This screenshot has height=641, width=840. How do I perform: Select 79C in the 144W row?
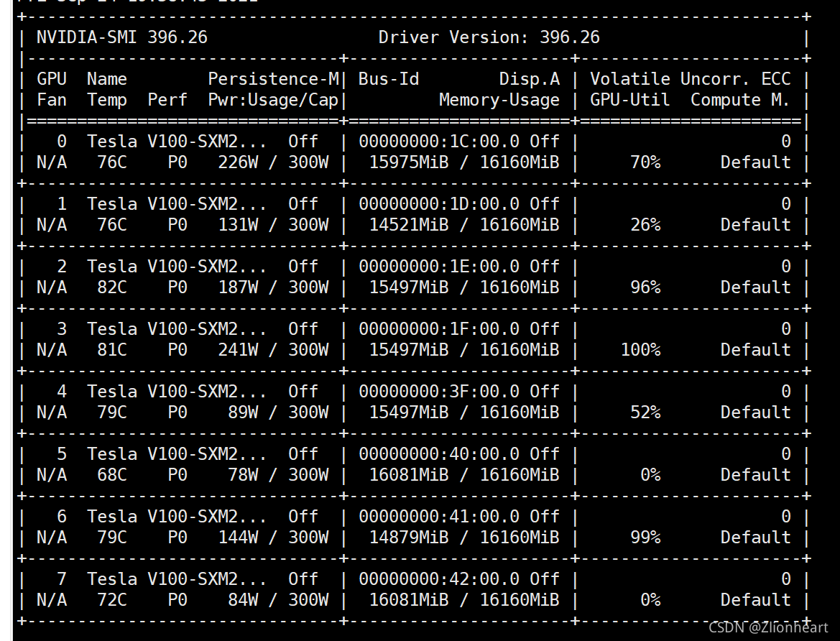(112, 538)
